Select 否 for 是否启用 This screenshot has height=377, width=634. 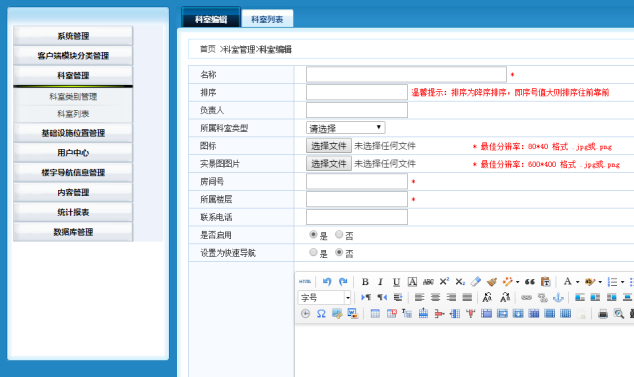pyautogui.click(x=339, y=234)
